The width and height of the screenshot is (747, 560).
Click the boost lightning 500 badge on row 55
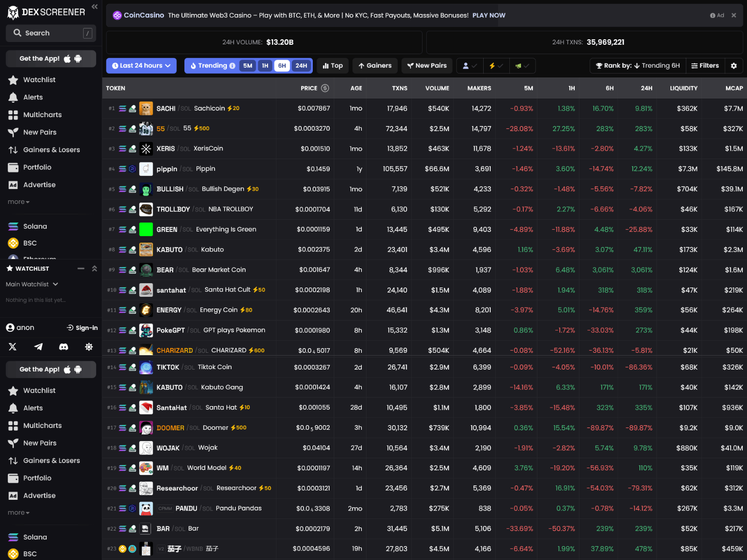click(202, 128)
